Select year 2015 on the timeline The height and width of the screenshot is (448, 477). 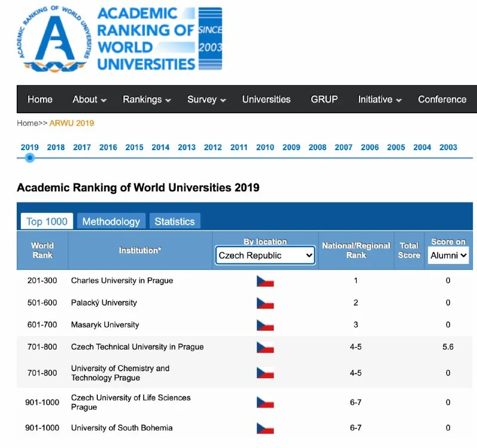click(x=134, y=147)
